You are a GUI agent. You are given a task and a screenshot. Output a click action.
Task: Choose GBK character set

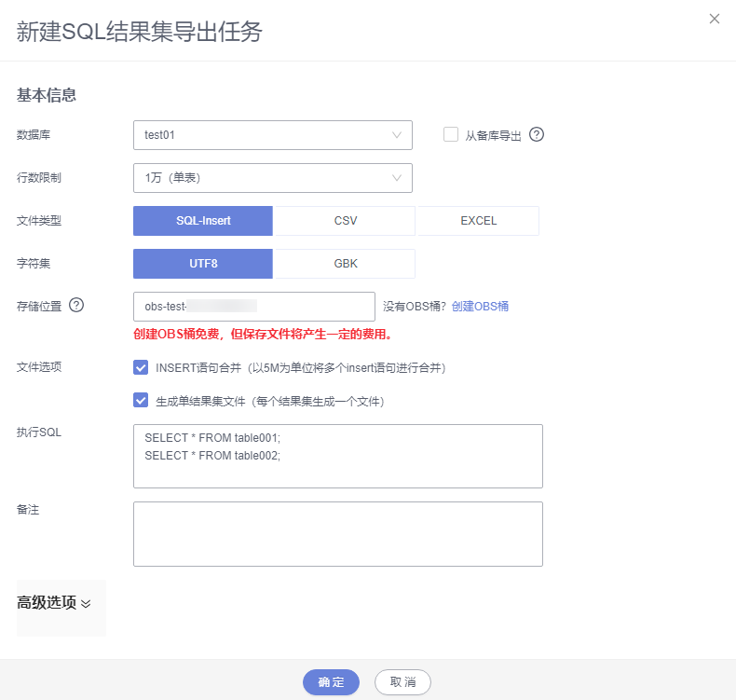[x=345, y=263]
